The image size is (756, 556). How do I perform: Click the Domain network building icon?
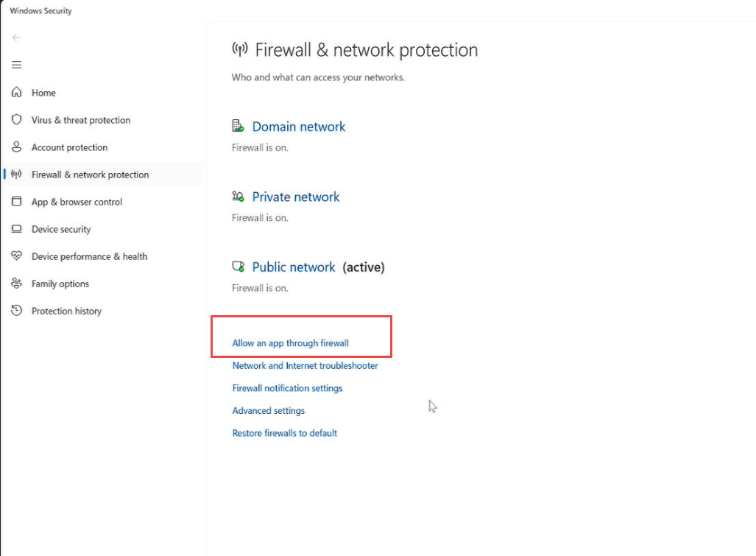(x=238, y=127)
